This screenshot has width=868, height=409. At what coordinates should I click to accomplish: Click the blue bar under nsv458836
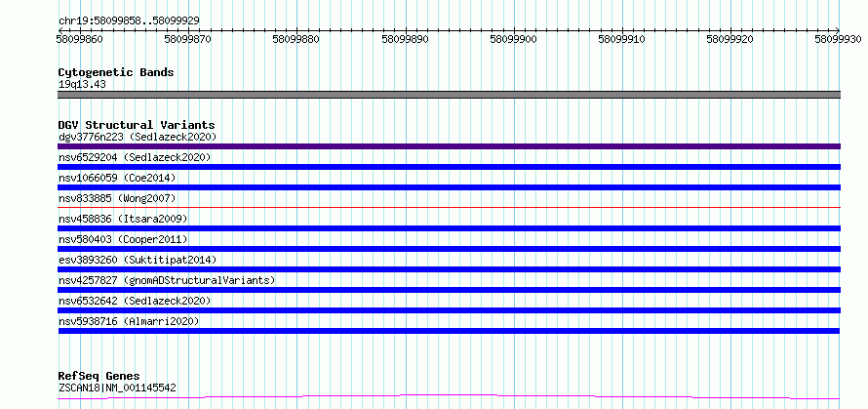449,228
